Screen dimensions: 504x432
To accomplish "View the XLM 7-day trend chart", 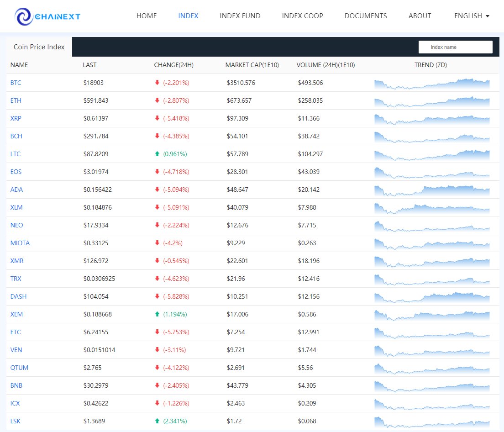I will pyautogui.click(x=432, y=208).
